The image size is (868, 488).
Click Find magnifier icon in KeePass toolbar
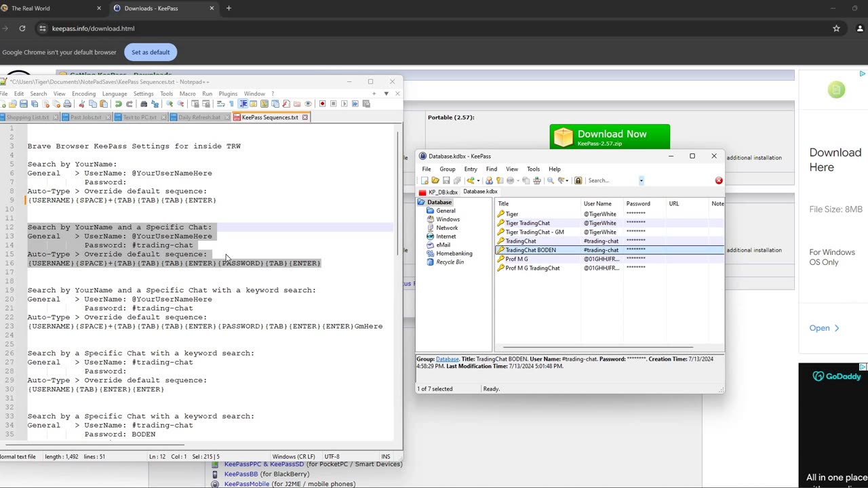[551, 180]
